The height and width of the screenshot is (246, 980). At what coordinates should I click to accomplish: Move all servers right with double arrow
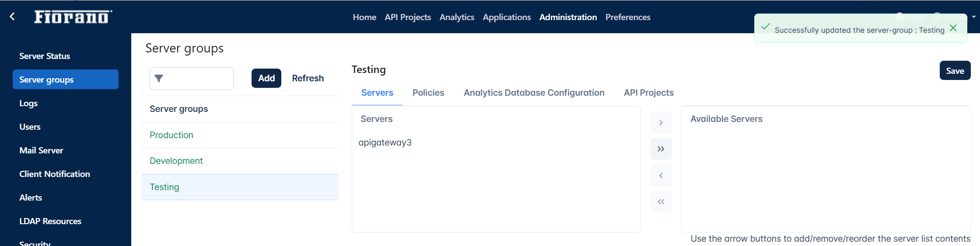(x=661, y=149)
